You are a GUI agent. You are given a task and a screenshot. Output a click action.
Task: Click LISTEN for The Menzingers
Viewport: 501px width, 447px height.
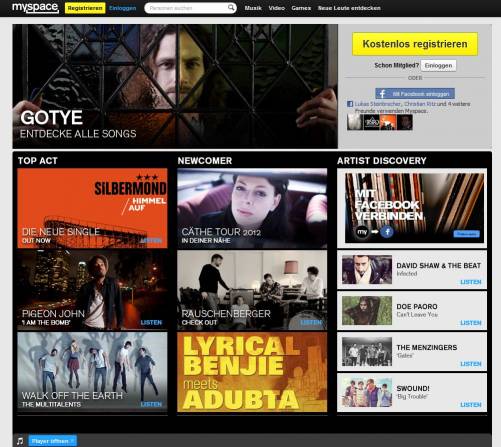pos(471,364)
